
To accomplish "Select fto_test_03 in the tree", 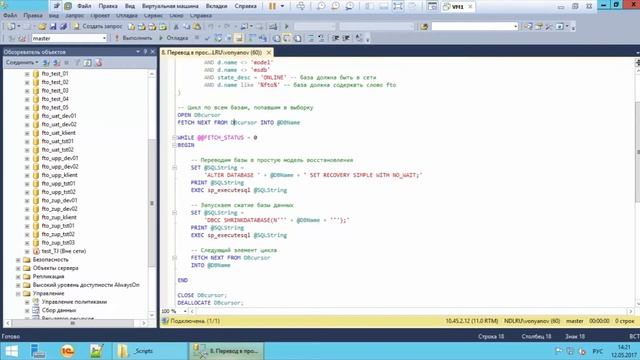I will [x=55, y=91].
